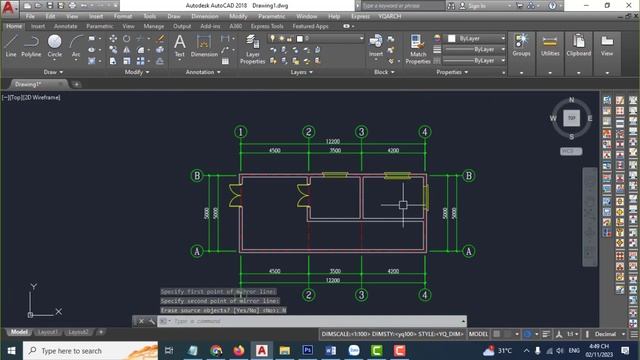Open the Decimal units dropdown in status bar
This screenshot has width=640, height=360.
pos(609,334)
